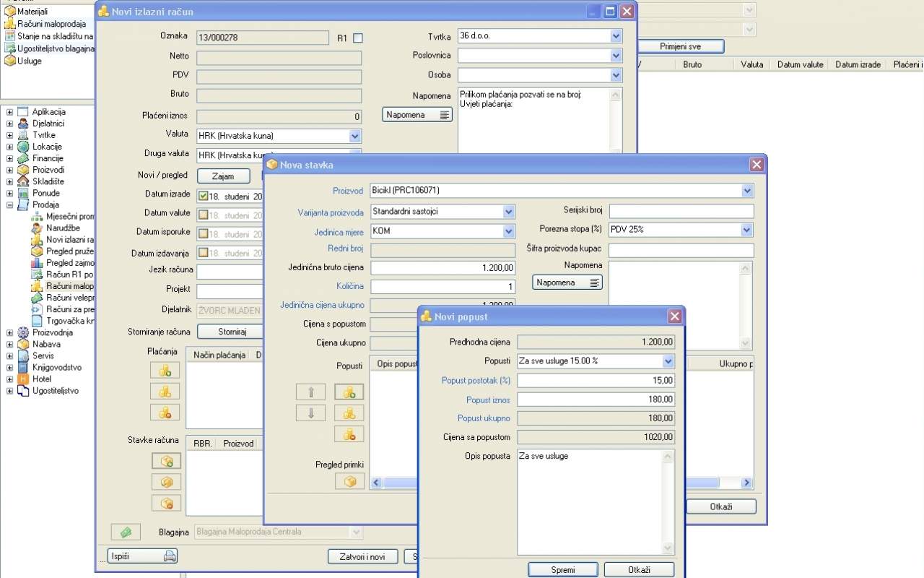Expand the Proizvodnja tree node

10,333
